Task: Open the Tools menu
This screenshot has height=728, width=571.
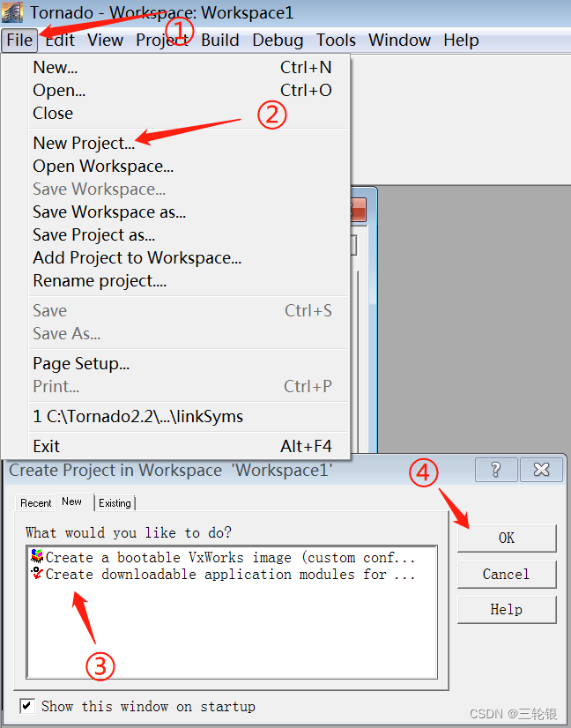Action: pos(336,41)
